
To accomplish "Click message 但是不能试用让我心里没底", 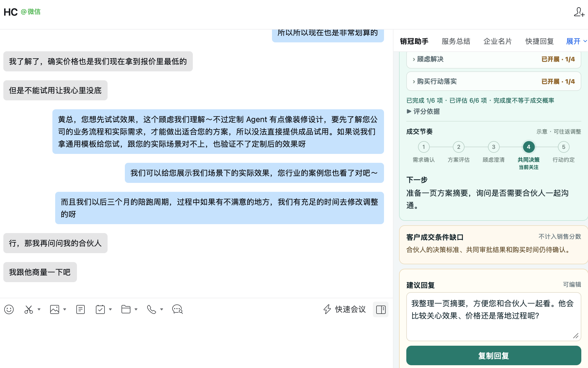I will (x=55, y=90).
